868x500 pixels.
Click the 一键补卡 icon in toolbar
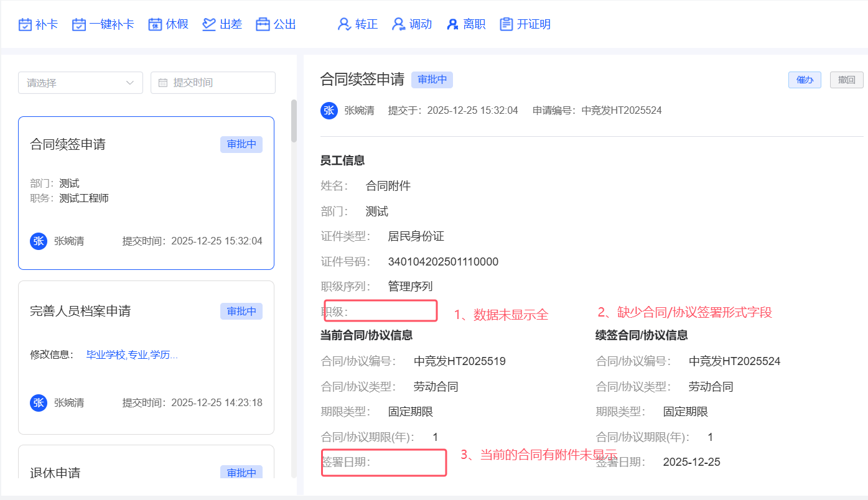coord(79,24)
